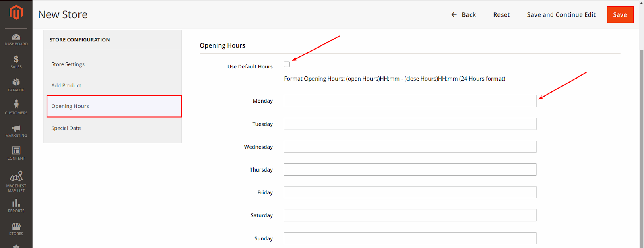The width and height of the screenshot is (644, 248).
Task: Focus the Friday hours input field
Action: 410,192
